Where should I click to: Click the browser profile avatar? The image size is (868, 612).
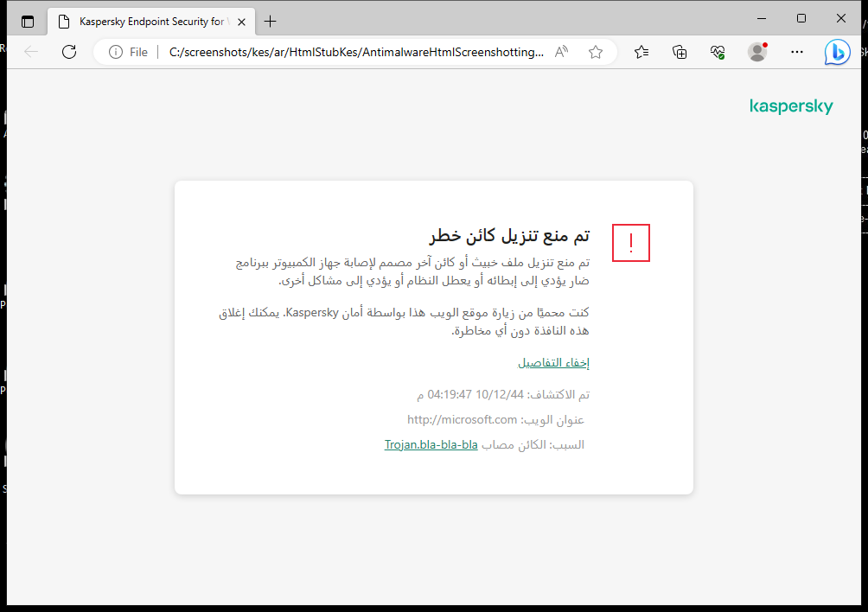pos(756,52)
